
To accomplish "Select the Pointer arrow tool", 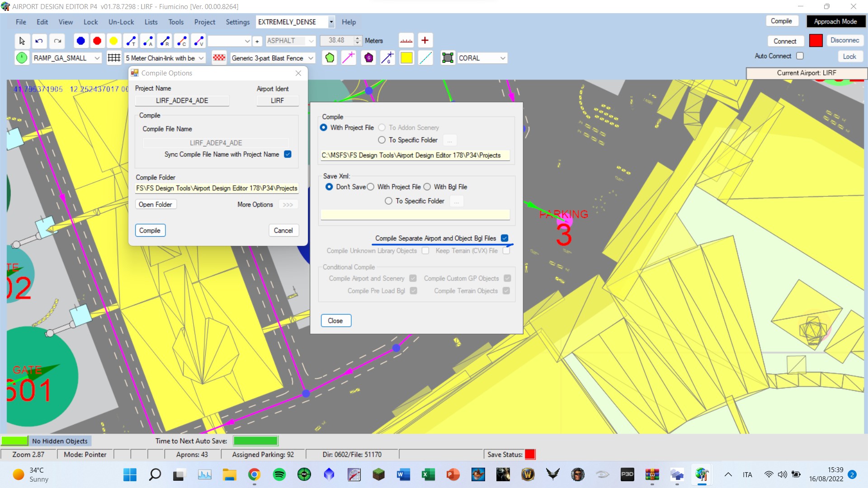I will pyautogui.click(x=22, y=41).
